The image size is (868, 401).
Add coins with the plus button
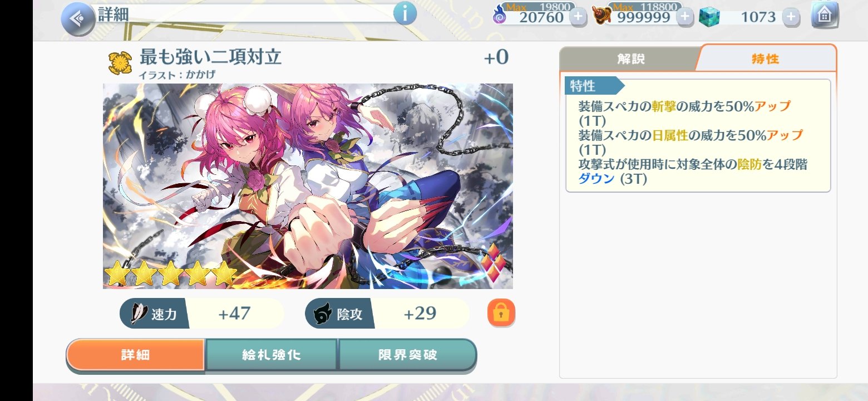coord(685,17)
